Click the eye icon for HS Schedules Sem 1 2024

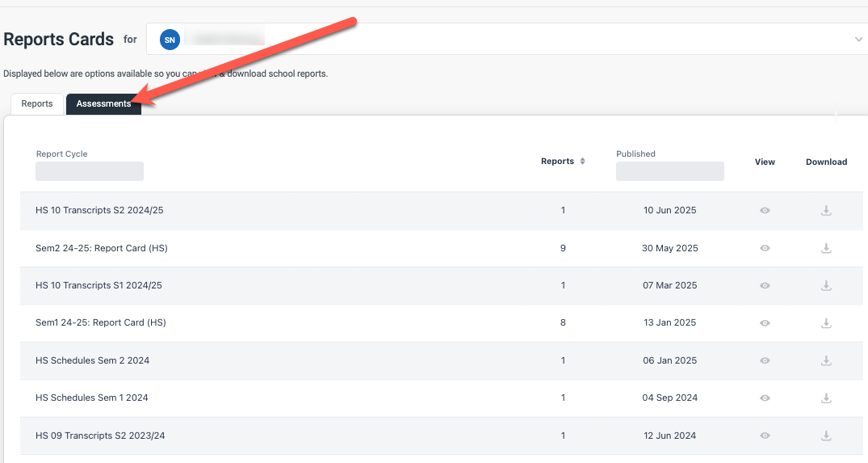[x=765, y=398]
